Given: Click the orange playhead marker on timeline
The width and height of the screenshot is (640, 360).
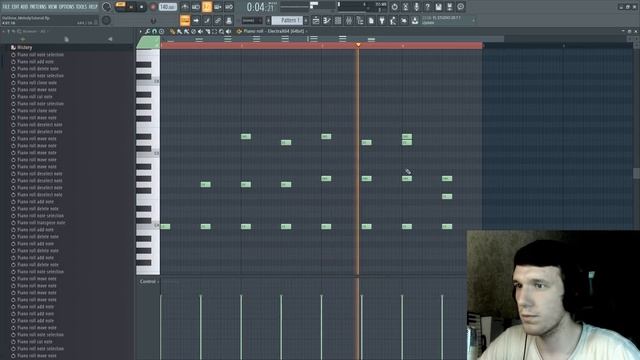Looking at the screenshot, I should click(358, 44).
